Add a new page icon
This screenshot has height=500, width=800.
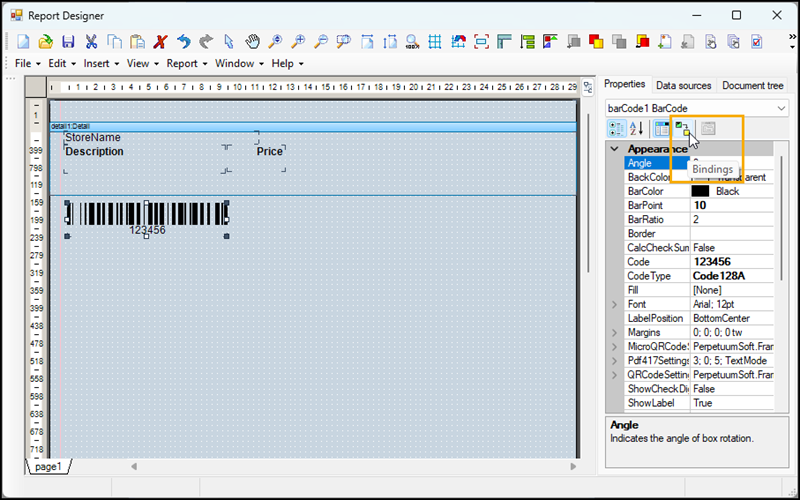(664, 41)
